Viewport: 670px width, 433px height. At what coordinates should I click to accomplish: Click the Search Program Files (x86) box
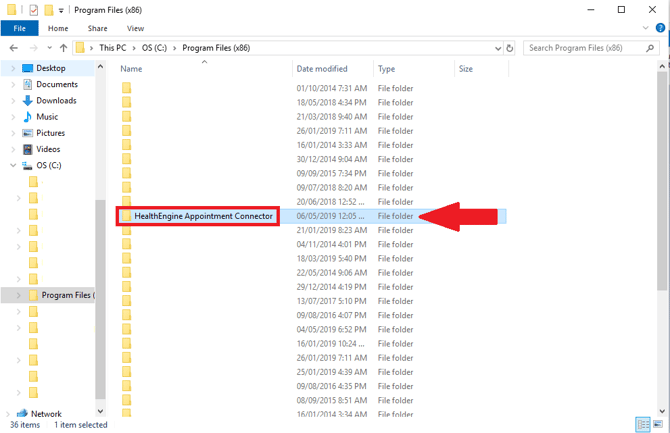(590, 48)
